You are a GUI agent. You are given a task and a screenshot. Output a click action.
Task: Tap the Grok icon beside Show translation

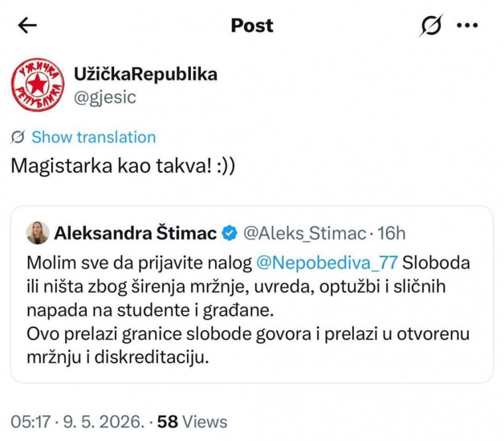pos(18,137)
